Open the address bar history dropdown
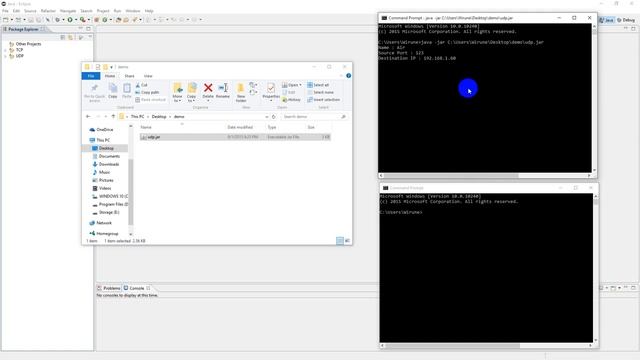Viewport: 640px width, 360px height. pyautogui.click(x=267, y=117)
